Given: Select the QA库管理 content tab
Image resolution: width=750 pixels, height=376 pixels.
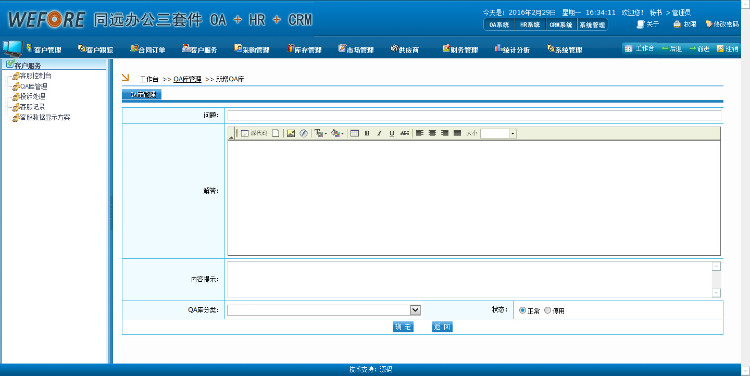Looking at the screenshot, I should [142, 95].
